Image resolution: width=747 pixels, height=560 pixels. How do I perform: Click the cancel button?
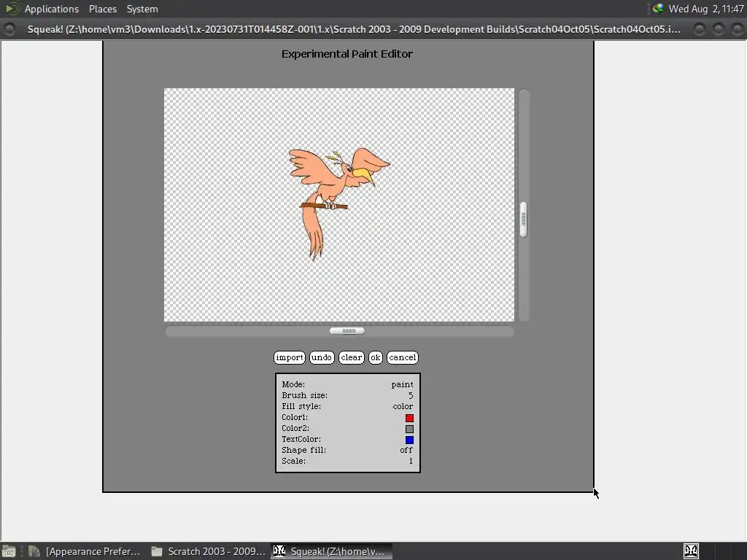point(403,357)
